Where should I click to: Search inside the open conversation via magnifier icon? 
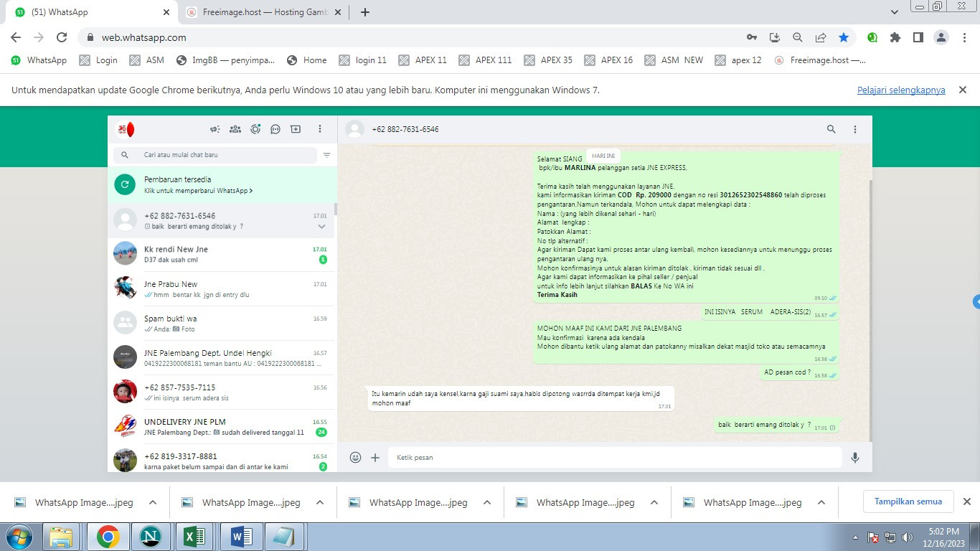pos(831,129)
